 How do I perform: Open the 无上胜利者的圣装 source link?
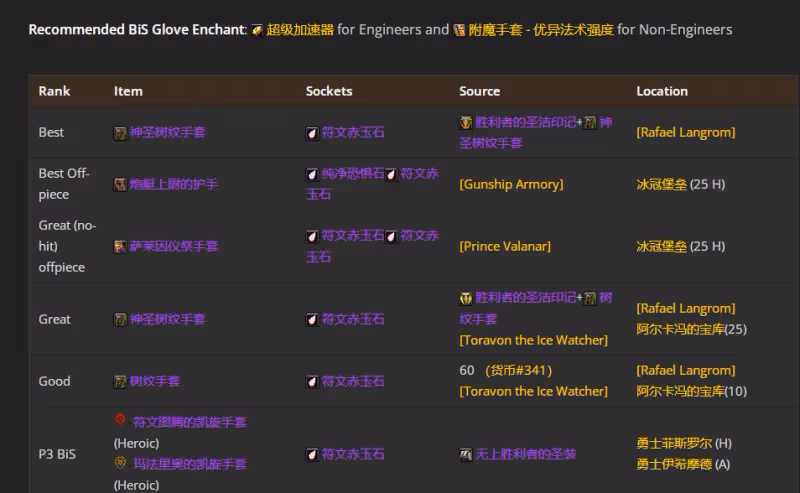point(526,454)
